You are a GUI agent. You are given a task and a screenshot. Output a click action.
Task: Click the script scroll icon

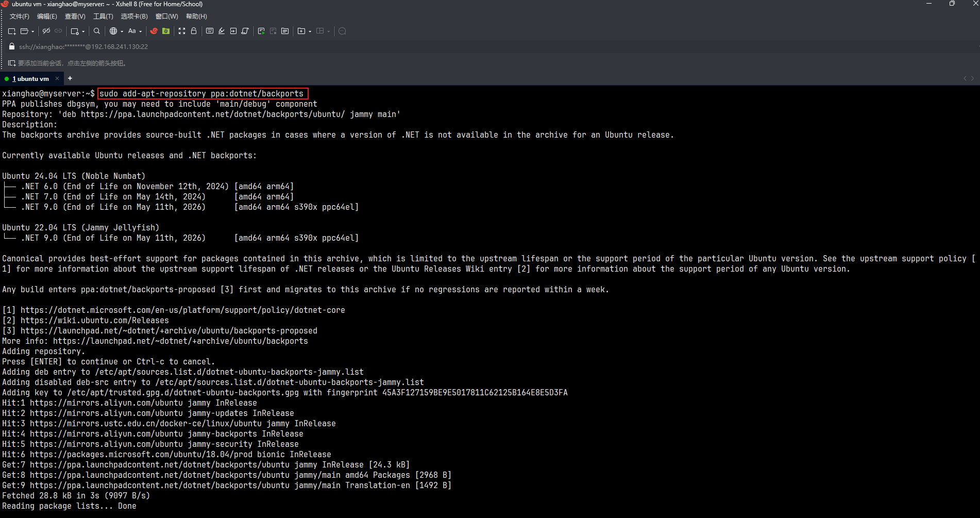click(x=245, y=31)
